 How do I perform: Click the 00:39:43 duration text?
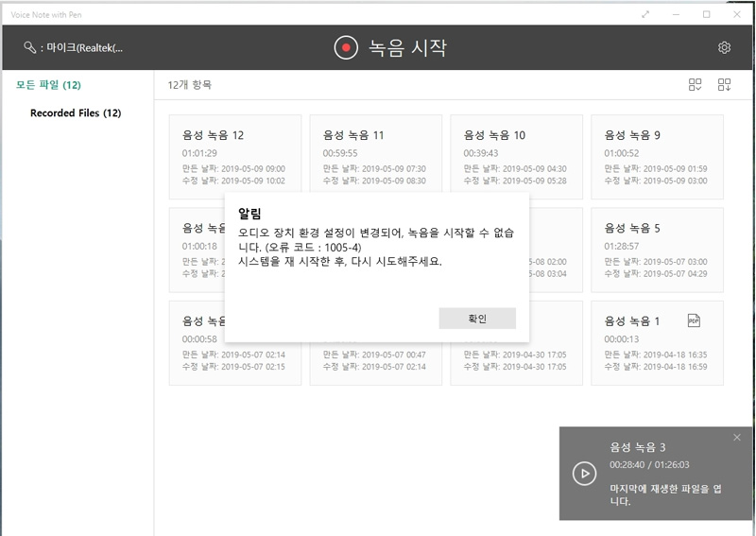[481, 153]
